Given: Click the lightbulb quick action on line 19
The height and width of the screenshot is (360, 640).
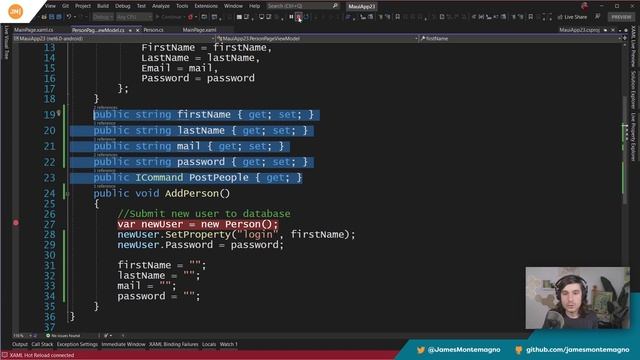Looking at the screenshot, I should 59,113.
